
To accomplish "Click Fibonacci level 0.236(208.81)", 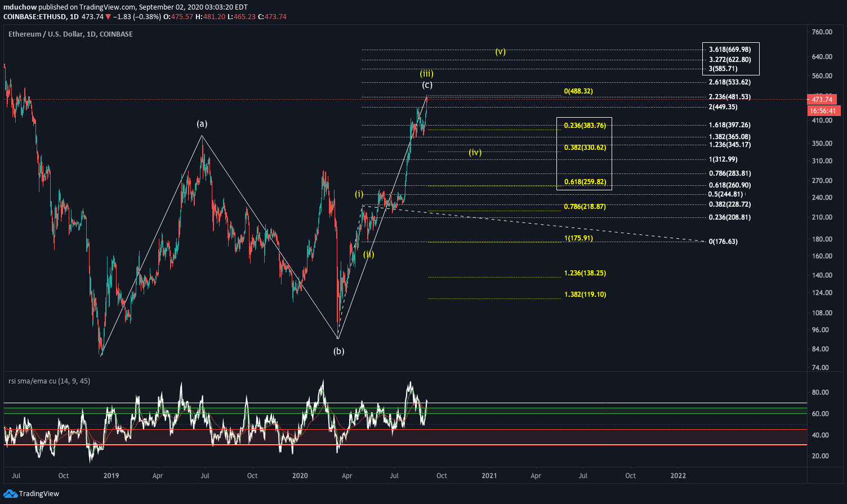I will [x=730, y=217].
